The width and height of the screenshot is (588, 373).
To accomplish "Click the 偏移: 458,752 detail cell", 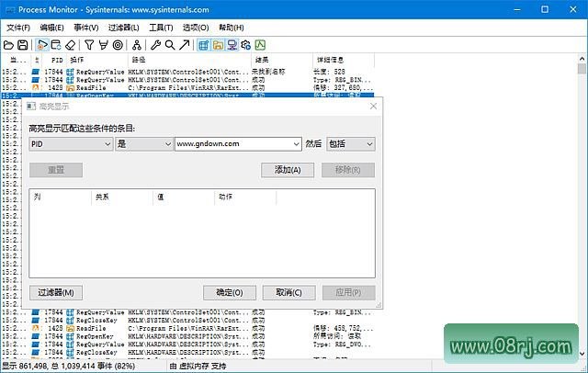I will pyautogui.click(x=343, y=328).
